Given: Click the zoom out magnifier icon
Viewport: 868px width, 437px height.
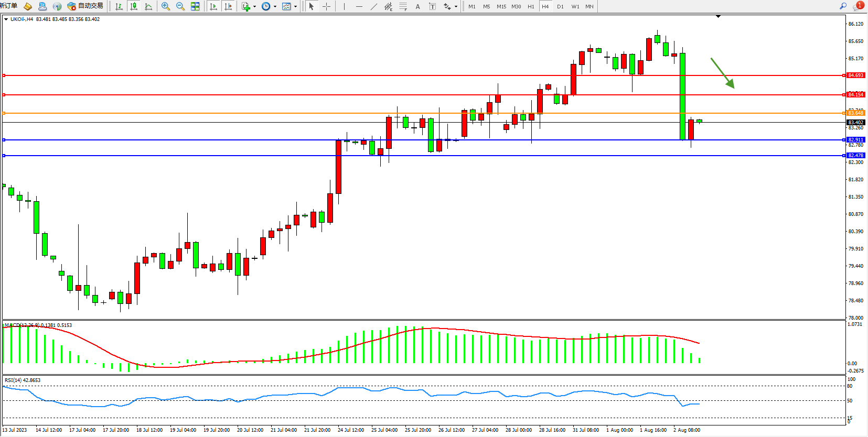Looking at the screenshot, I should [x=180, y=6].
